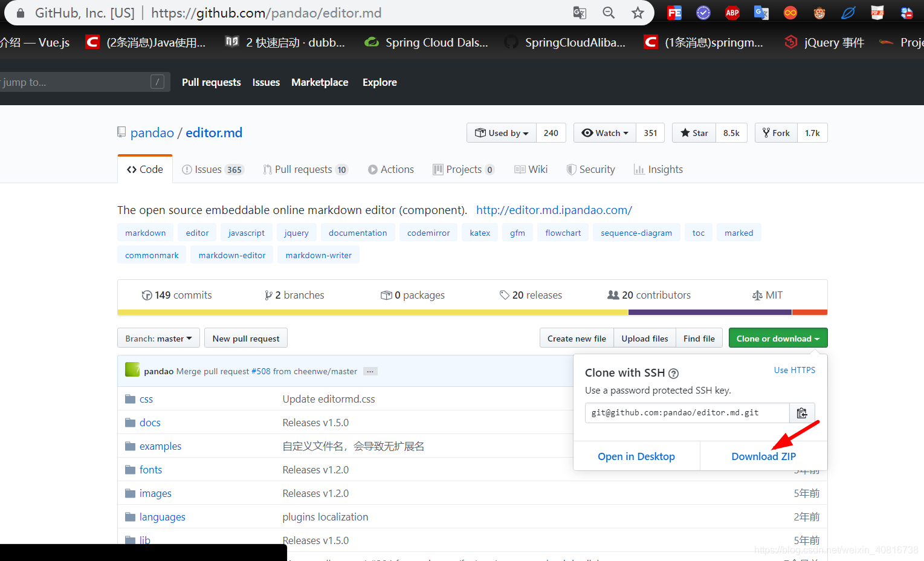
Task: Switch to the repository Pull requests tab
Action: pos(305,169)
